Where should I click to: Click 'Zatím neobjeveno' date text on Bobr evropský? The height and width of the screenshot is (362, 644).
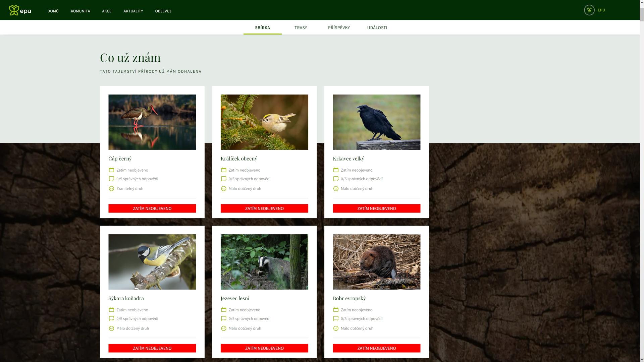point(357,310)
